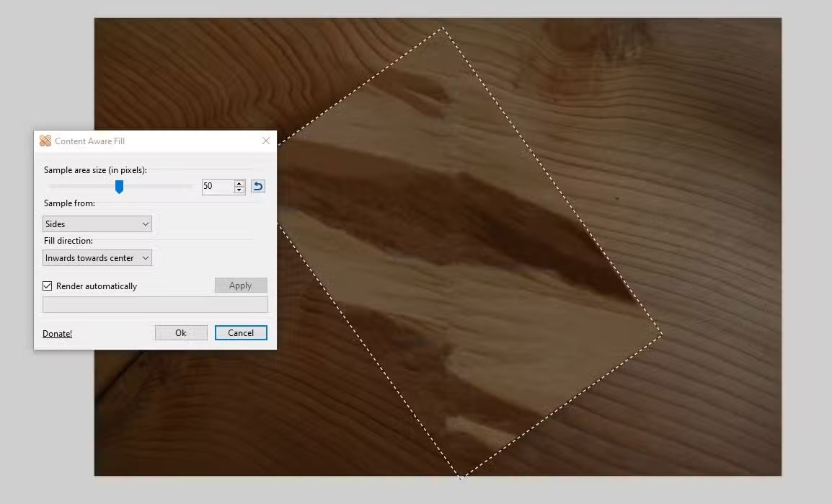Open the Fill direction dropdown
Viewport: 832px width, 504px height.
pyautogui.click(x=97, y=258)
